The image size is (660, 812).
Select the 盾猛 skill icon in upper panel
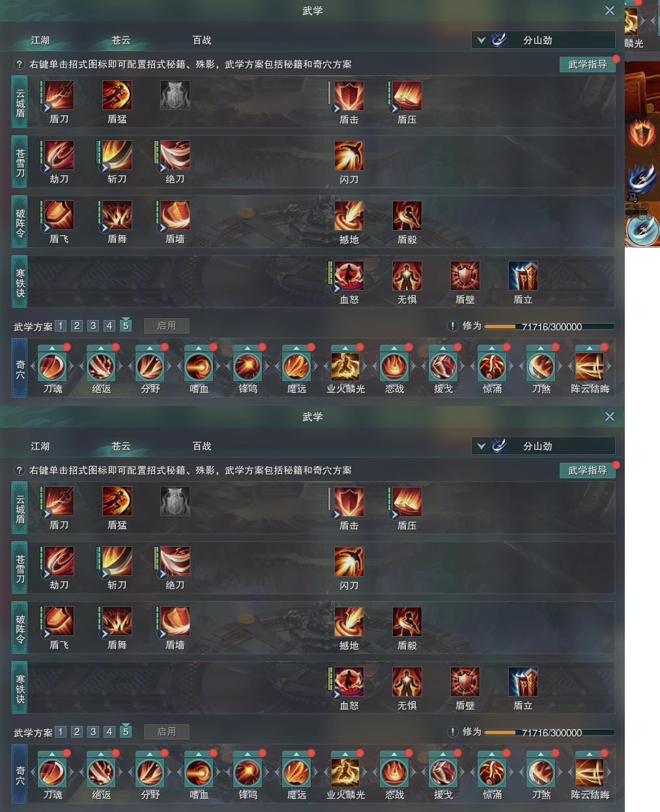(x=117, y=95)
